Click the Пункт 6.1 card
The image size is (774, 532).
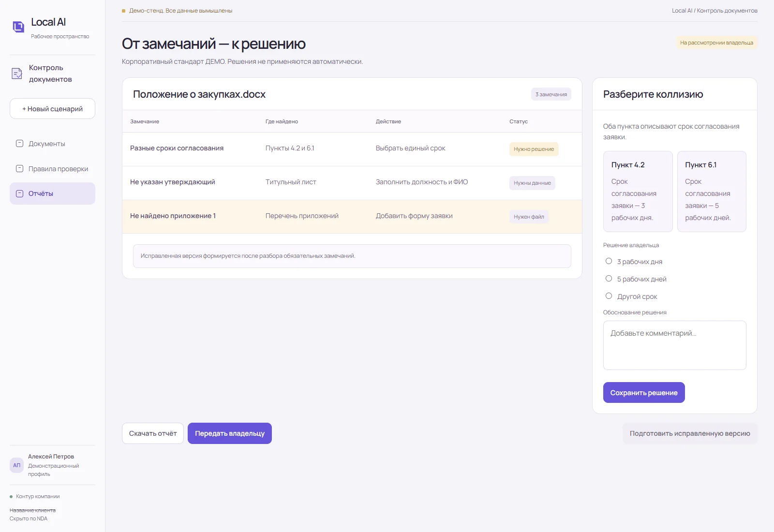(x=712, y=192)
